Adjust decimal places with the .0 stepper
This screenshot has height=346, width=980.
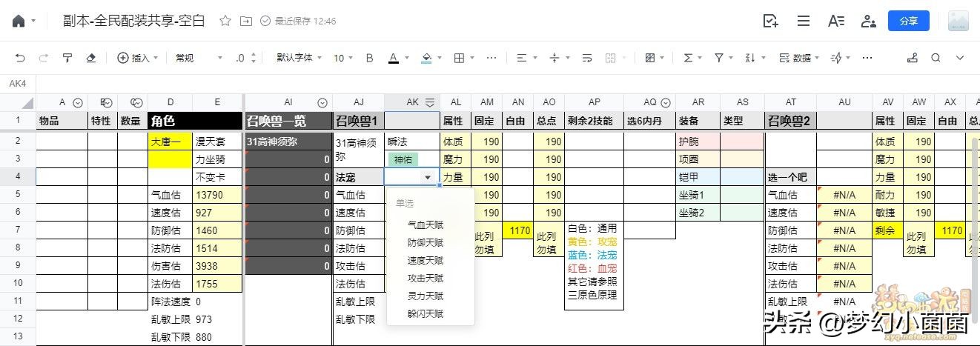(246, 58)
